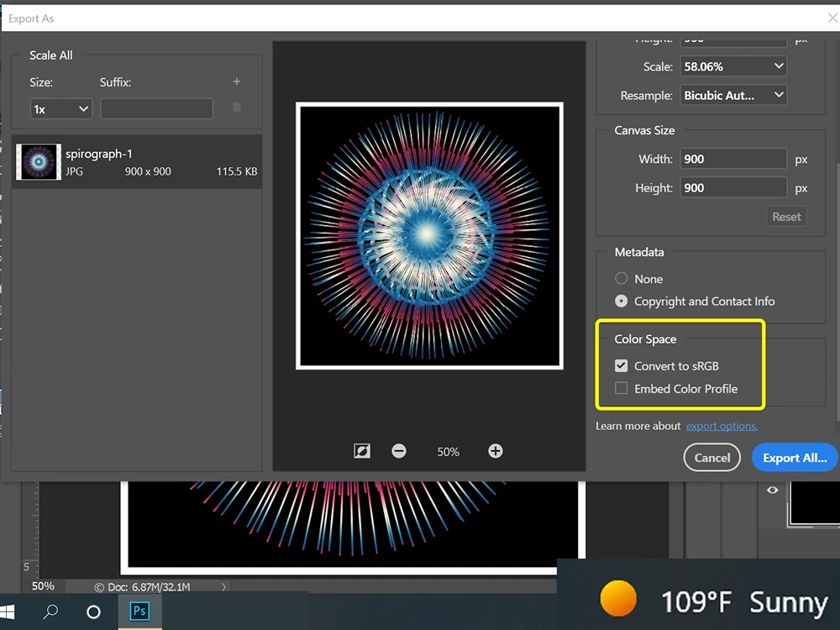This screenshot has width=840, height=630.
Task: Click the Cancel button
Action: pyautogui.click(x=712, y=458)
